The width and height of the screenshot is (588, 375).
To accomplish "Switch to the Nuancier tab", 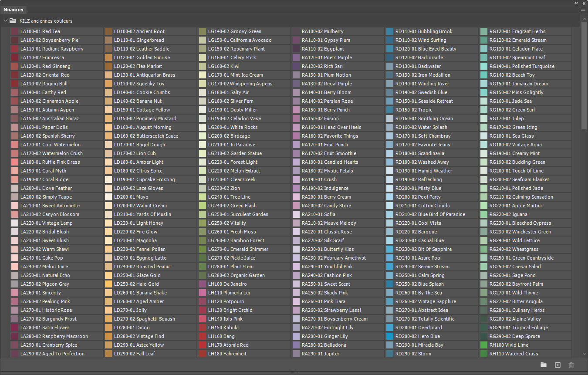I will tap(14, 10).
